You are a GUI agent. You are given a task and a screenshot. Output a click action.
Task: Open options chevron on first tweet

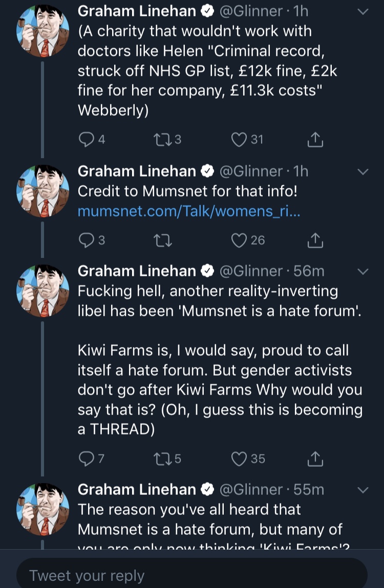tap(363, 12)
